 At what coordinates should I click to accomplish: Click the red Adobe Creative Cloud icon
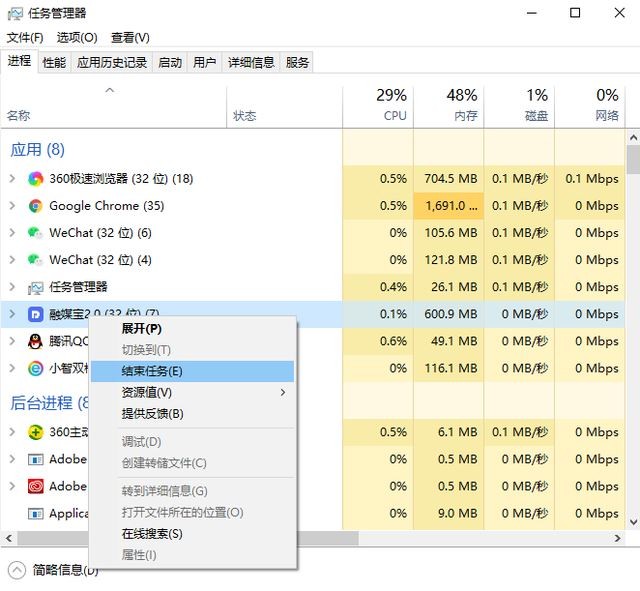(x=36, y=486)
